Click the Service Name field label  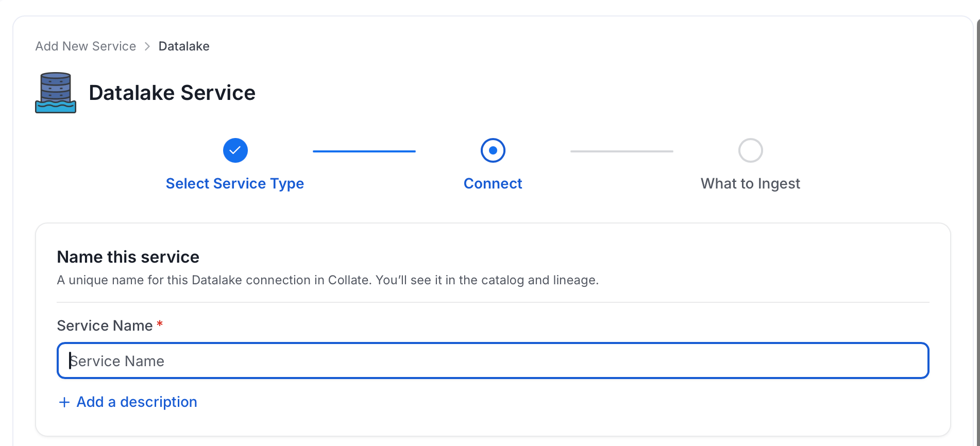[105, 325]
